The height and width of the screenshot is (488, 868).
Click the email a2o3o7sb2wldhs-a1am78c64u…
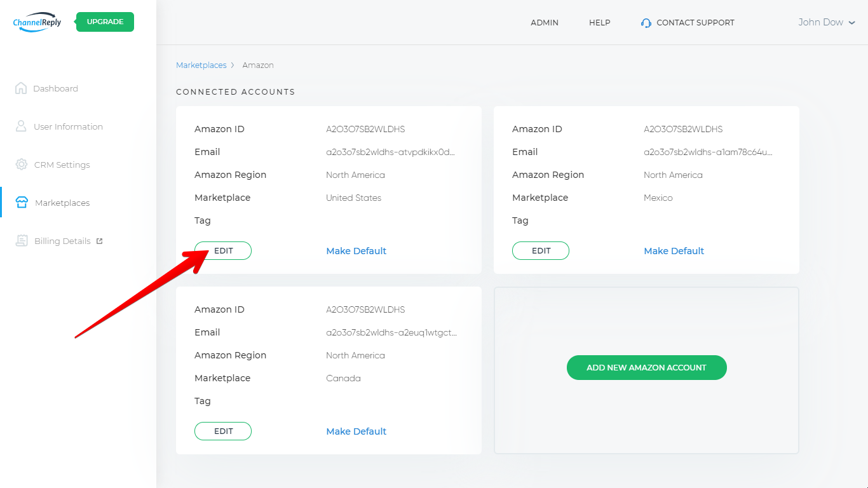coord(709,152)
